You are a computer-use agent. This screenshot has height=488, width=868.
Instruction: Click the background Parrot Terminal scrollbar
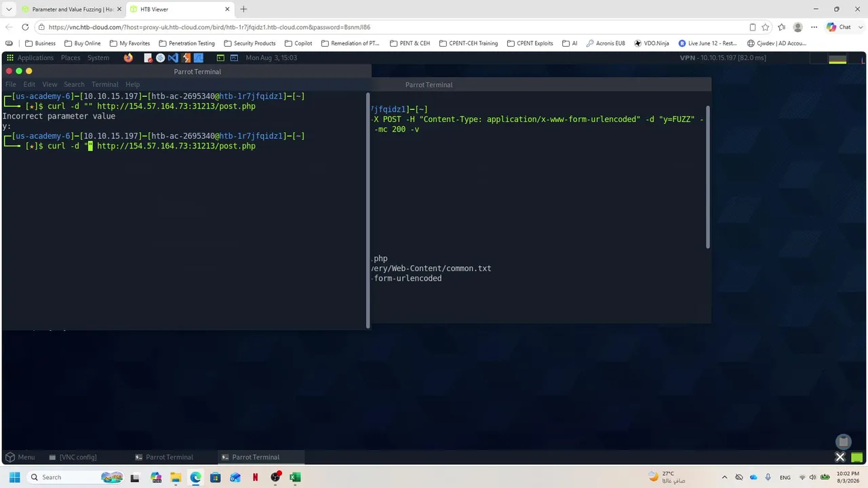[x=708, y=177]
